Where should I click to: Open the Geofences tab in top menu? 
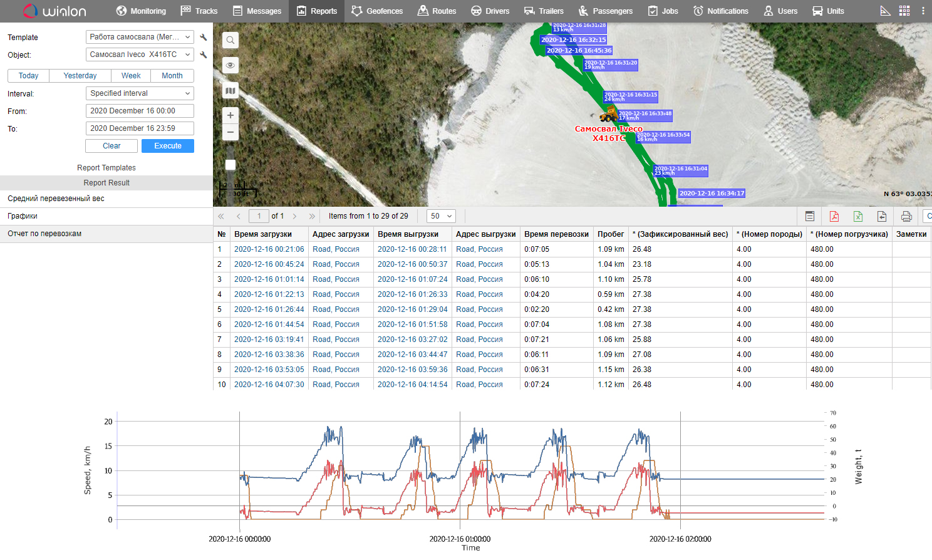[x=377, y=11]
